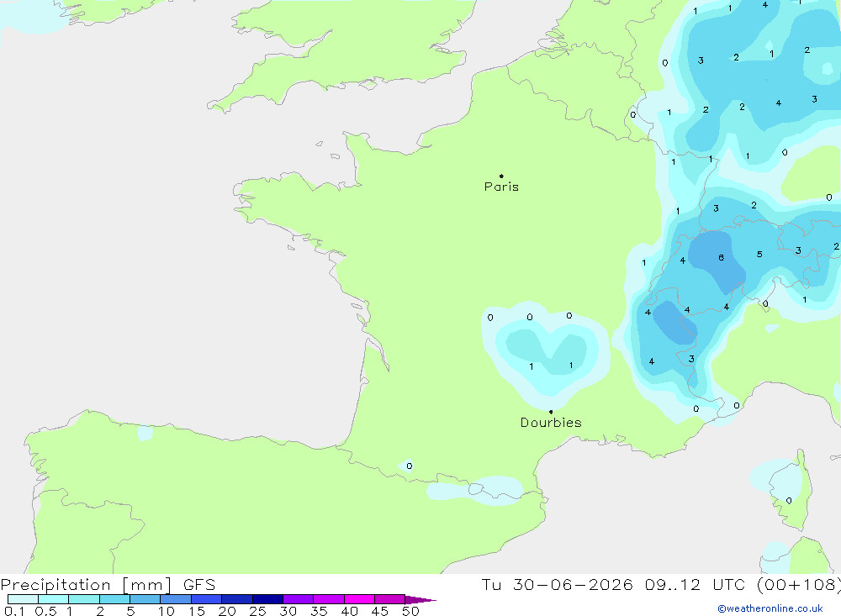Click the 35 to 40 mm legend swatch
The width and height of the screenshot is (841, 616).
coord(329,599)
